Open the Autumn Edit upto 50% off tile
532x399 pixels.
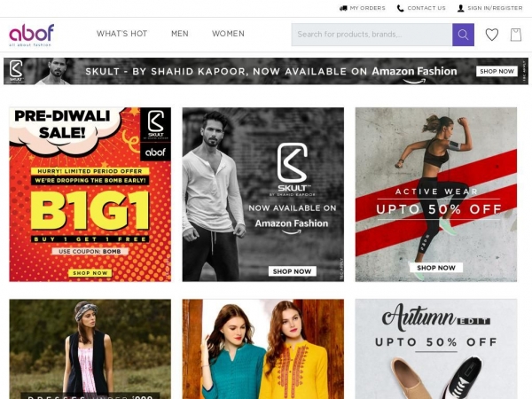tap(436, 348)
